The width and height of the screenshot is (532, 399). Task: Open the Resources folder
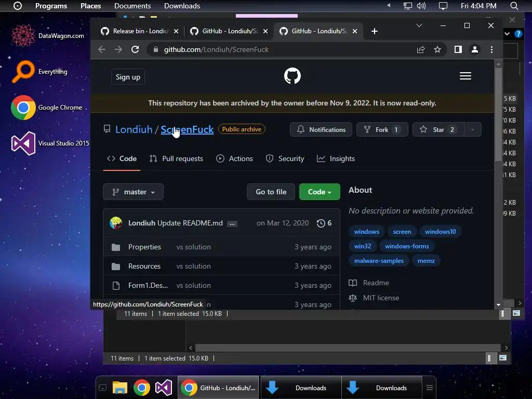coord(144,267)
